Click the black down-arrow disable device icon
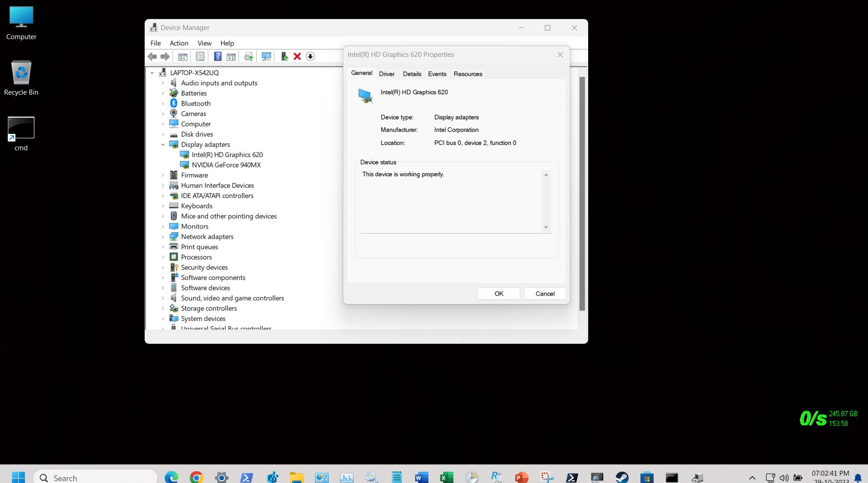The image size is (868, 483). point(310,56)
